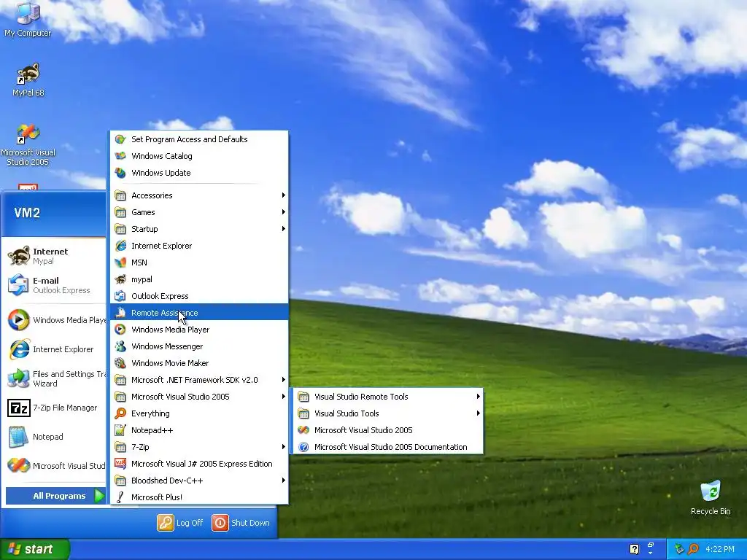Open Windows Catalog entry

[199, 156]
